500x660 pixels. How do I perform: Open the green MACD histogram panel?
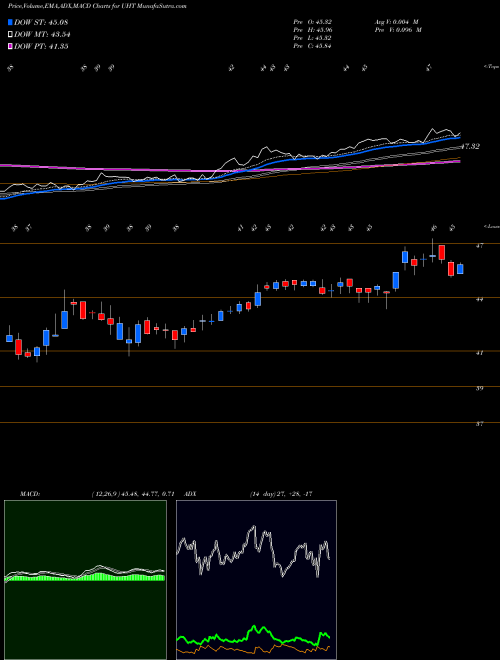click(x=85, y=580)
